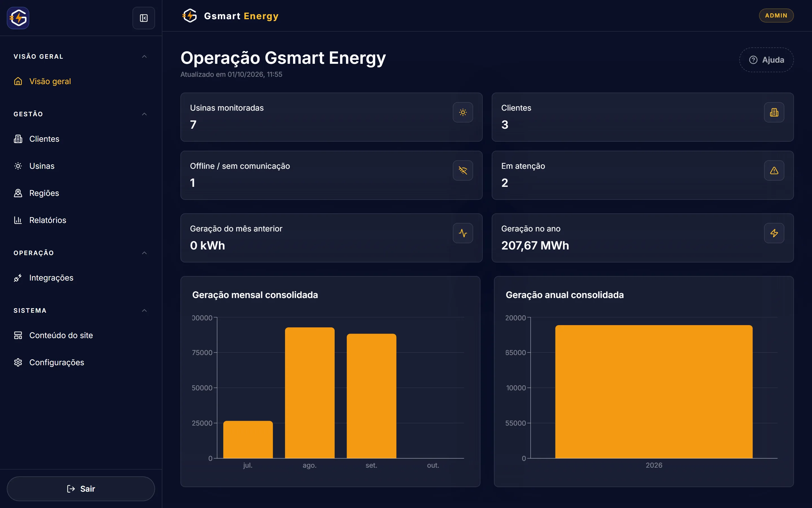The height and width of the screenshot is (508, 812).
Task: Click the set. bar in the monthly chart
Action: (x=371, y=396)
